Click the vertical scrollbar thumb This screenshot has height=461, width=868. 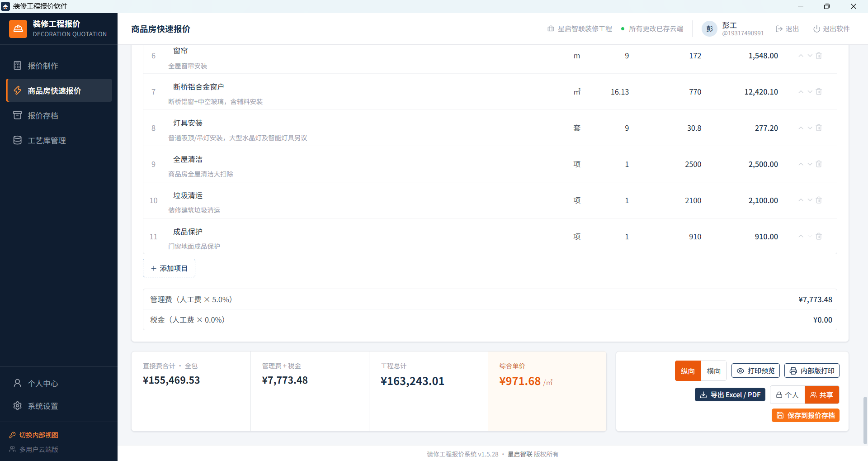865,421
